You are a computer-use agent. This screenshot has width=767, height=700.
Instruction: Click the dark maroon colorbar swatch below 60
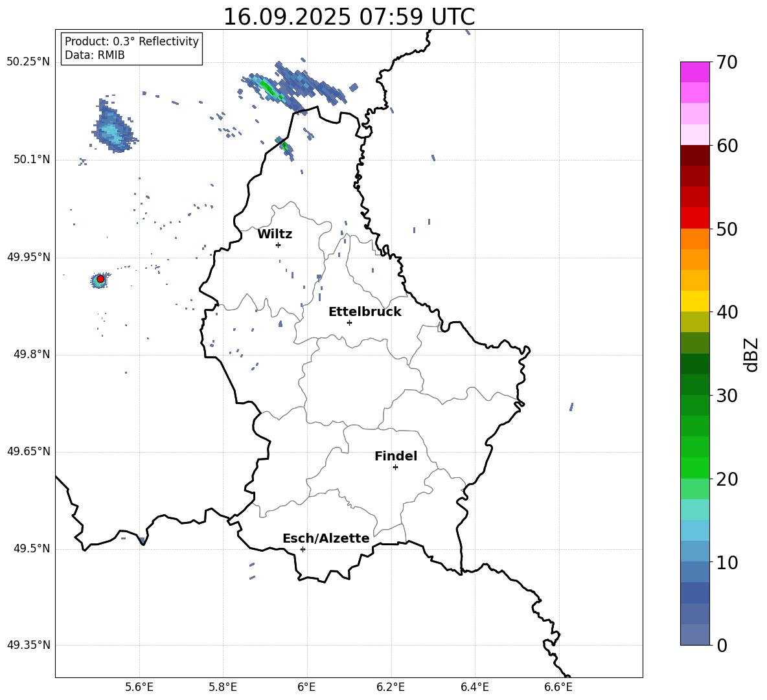coord(694,155)
